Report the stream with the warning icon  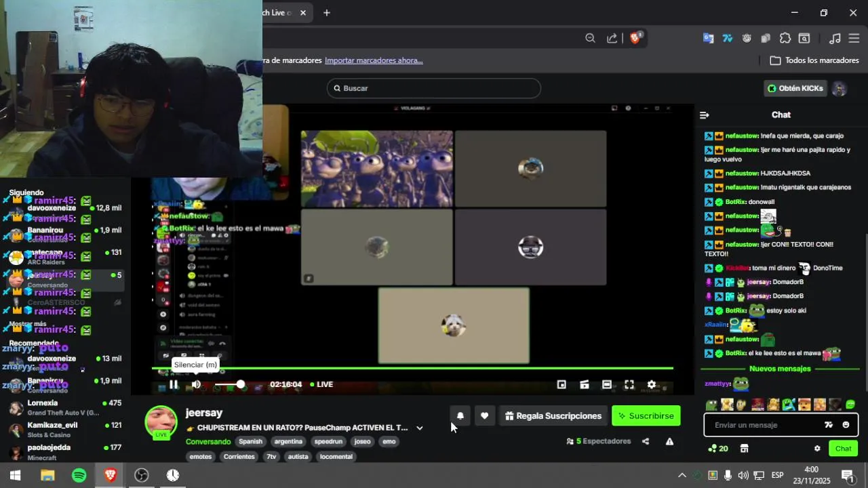tap(669, 441)
